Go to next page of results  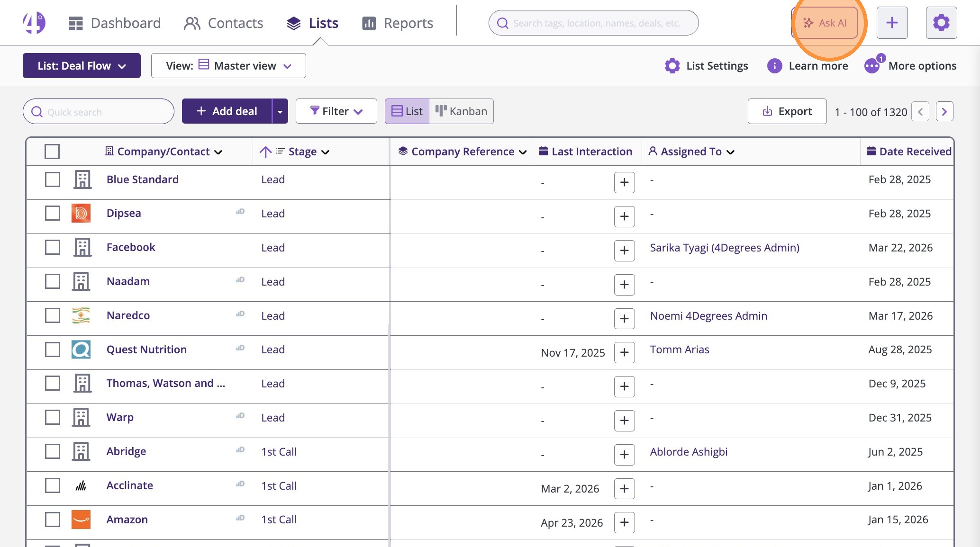click(944, 112)
